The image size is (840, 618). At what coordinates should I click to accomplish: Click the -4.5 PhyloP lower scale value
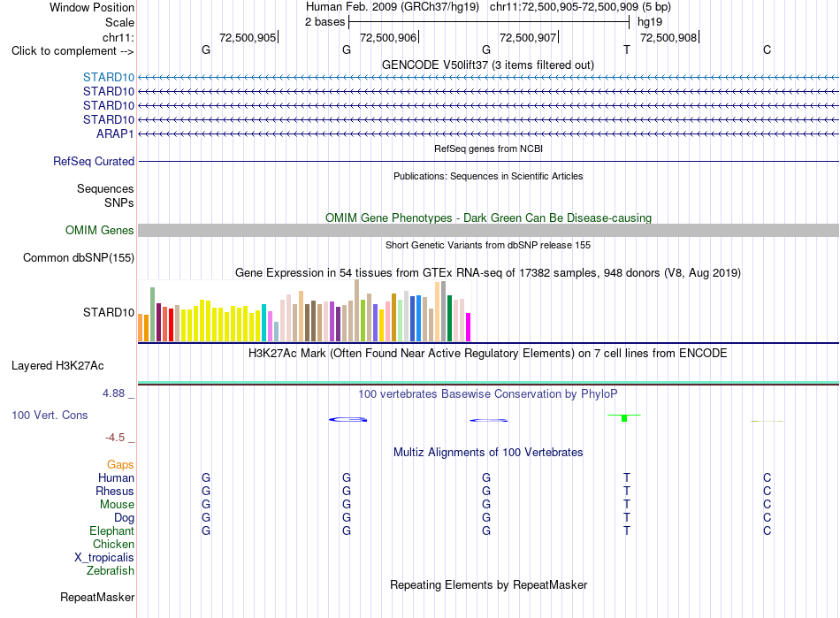pyautogui.click(x=115, y=438)
